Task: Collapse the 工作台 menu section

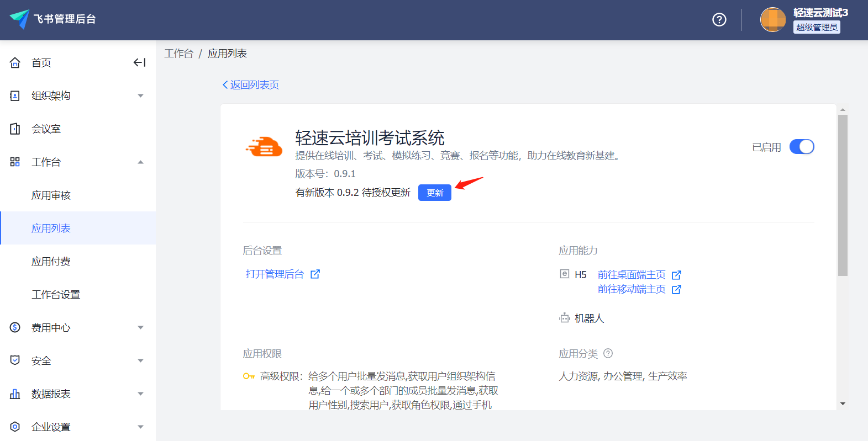Action: point(140,162)
